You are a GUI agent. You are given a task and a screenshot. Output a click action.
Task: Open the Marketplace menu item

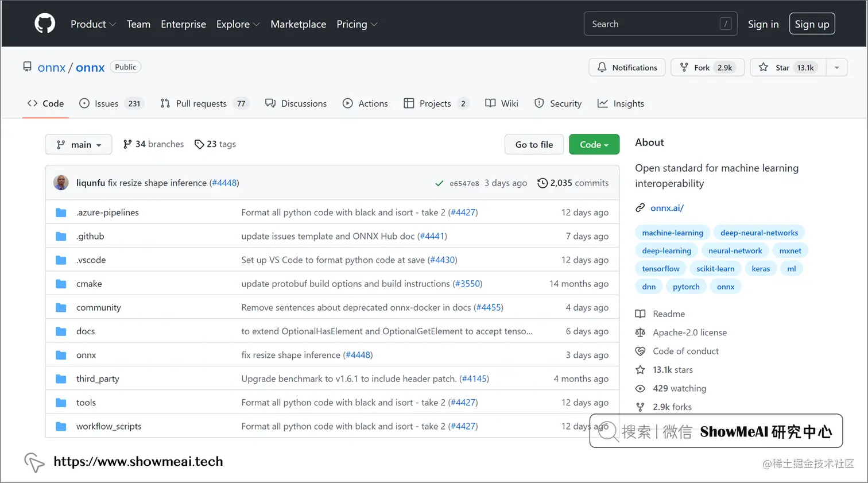299,24
